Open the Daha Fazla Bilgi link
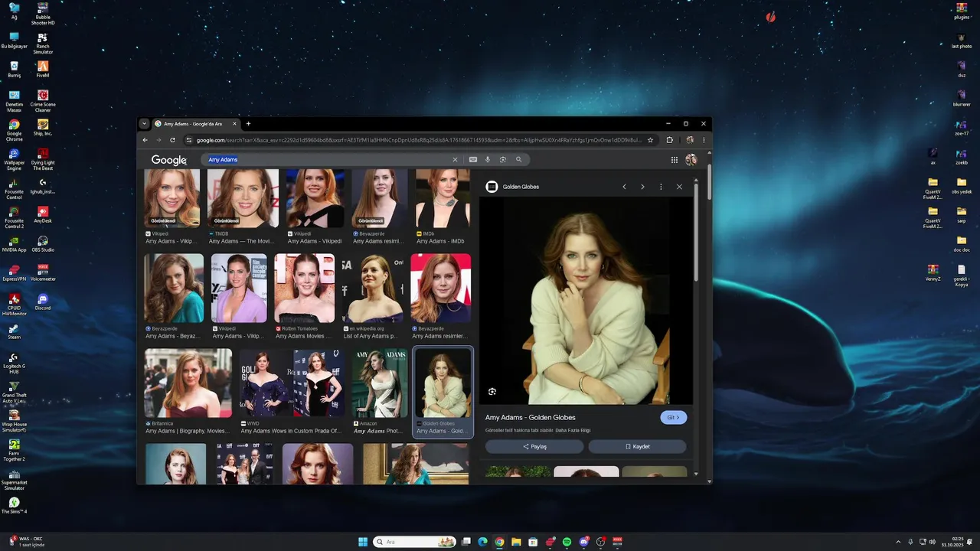 click(573, 431)
